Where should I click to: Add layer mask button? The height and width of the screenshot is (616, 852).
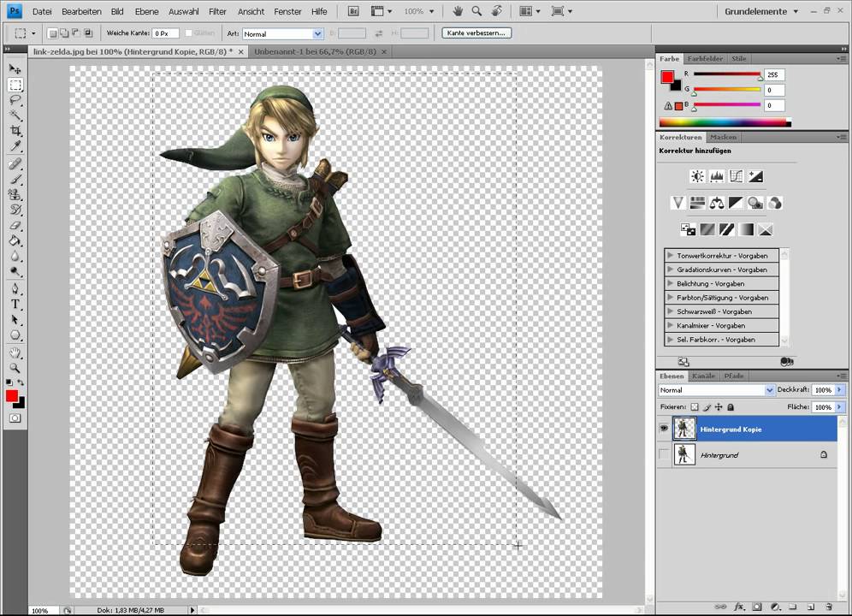757,607
